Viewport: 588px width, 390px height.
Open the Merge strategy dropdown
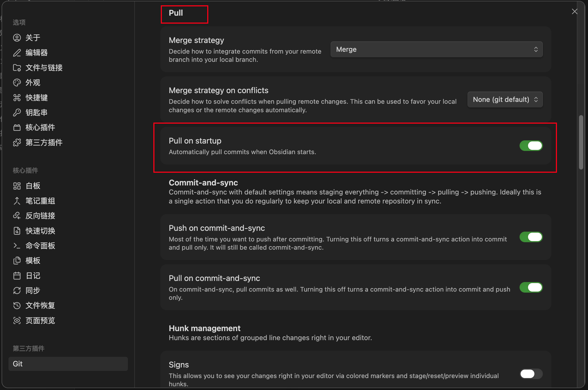point(436,49)
